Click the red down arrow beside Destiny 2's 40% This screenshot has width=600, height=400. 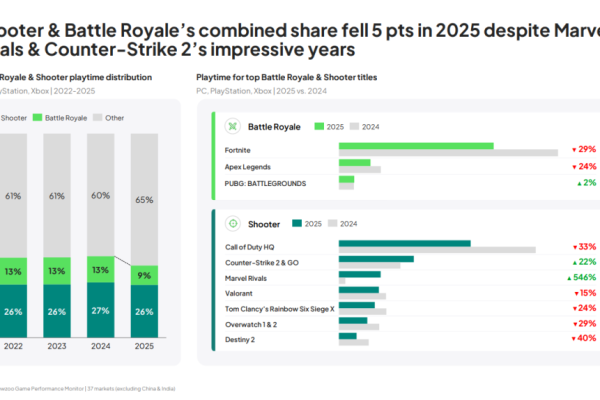[x=574, y=339]
